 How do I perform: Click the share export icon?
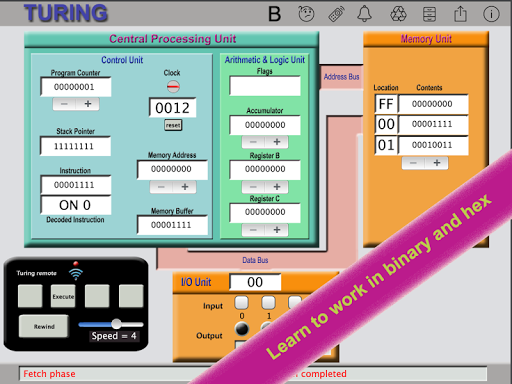click(460, 14)
